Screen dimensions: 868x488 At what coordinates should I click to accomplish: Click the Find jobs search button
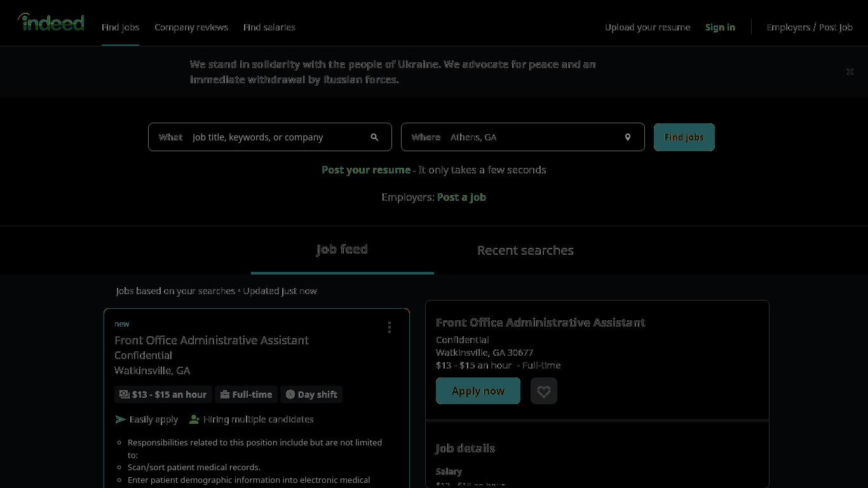tap(684, 137)
